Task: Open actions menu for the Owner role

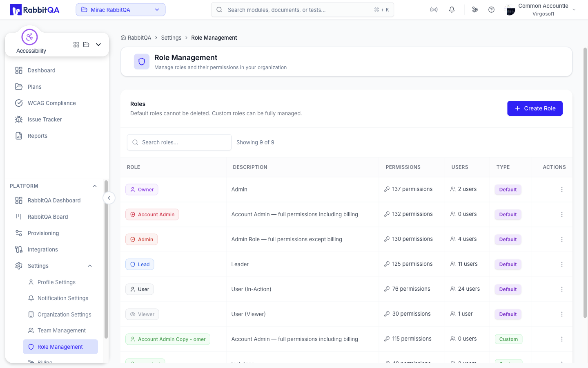Action: point(562,190)
